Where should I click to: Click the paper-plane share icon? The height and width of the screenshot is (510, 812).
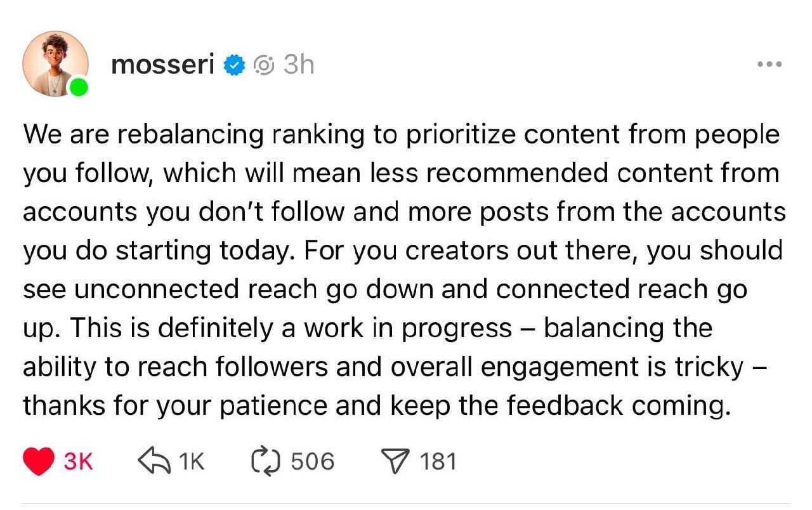(x=393, y=461)
